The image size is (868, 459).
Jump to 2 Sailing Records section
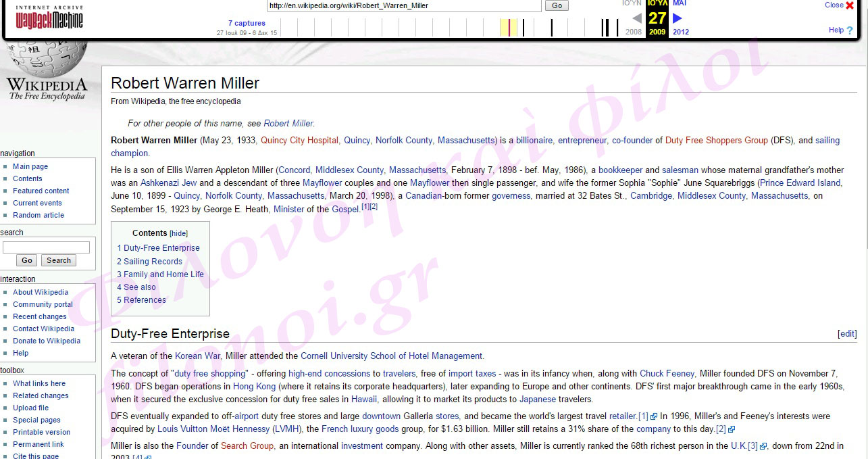(x=149, y=262)
